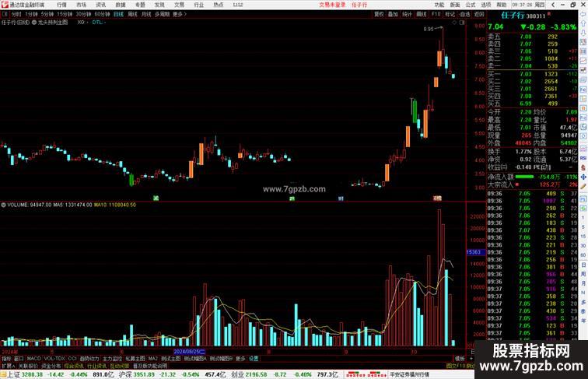Click the round icon beside VOLUME label

click(3, 205)
